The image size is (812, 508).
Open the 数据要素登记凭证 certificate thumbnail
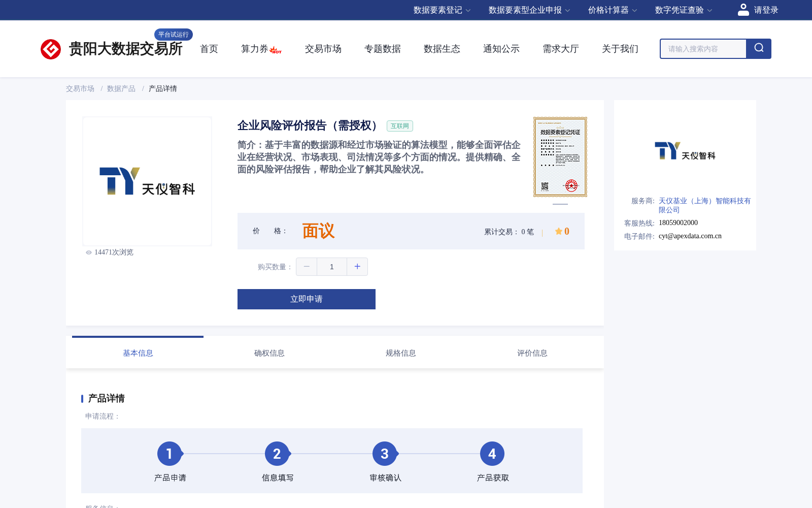coord(560,157)
